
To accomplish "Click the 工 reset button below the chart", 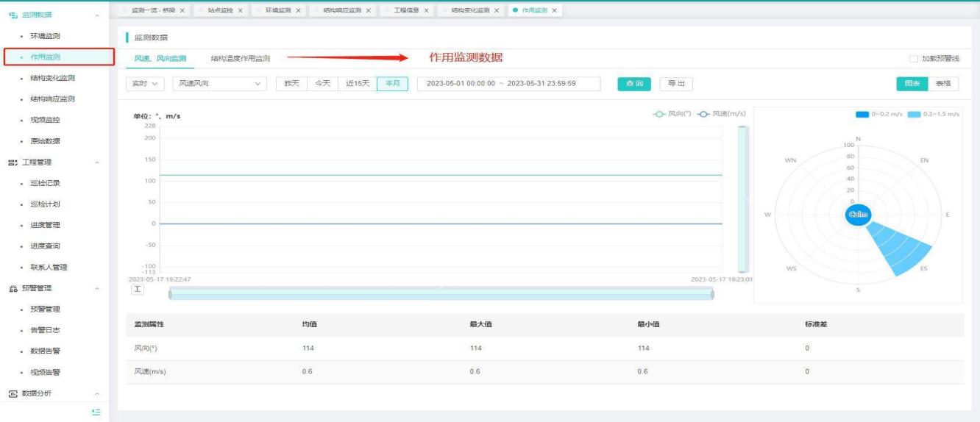I will click(138, 290).
